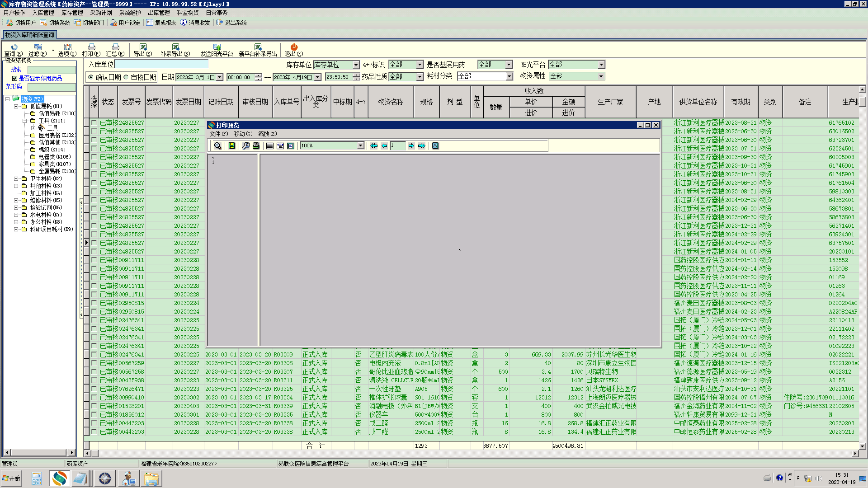Go to next page in print preview
The image size is (868, 488).
[x=411, y=146]
